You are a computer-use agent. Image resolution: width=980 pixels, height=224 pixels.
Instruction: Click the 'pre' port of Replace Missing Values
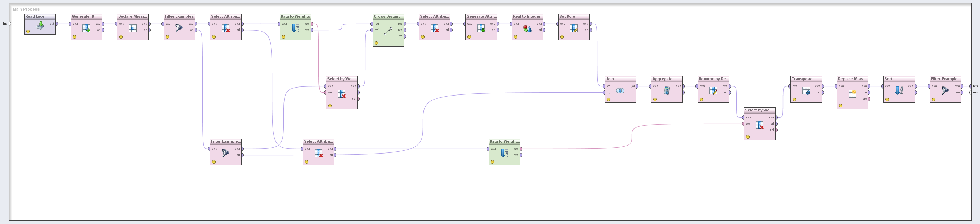coord(868,99)
